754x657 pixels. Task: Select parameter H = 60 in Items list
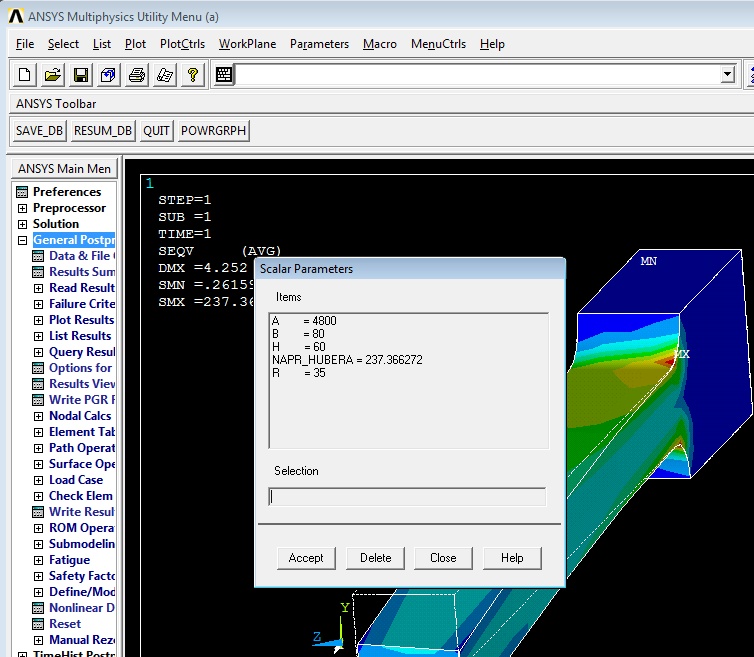point(299,347)
